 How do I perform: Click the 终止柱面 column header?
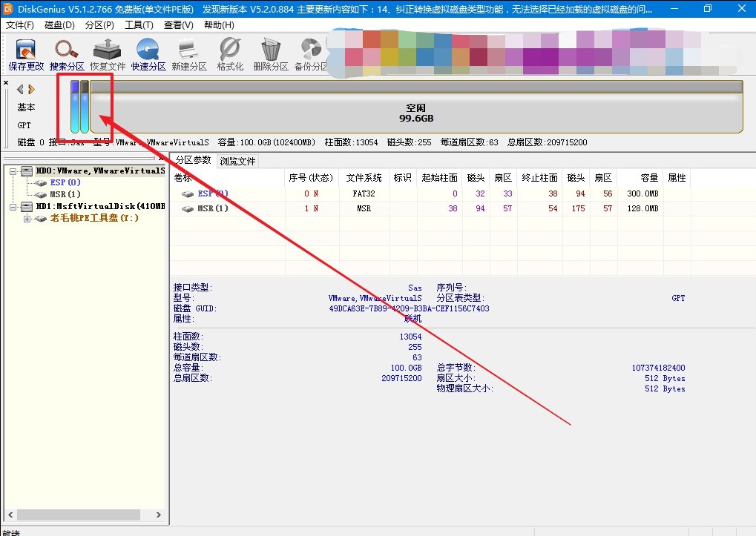tap(539, 178)
